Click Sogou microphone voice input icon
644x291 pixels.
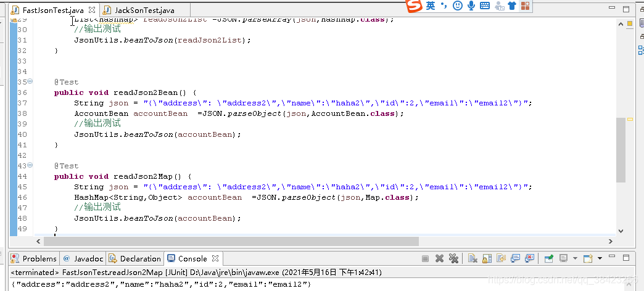coord(471,6)
